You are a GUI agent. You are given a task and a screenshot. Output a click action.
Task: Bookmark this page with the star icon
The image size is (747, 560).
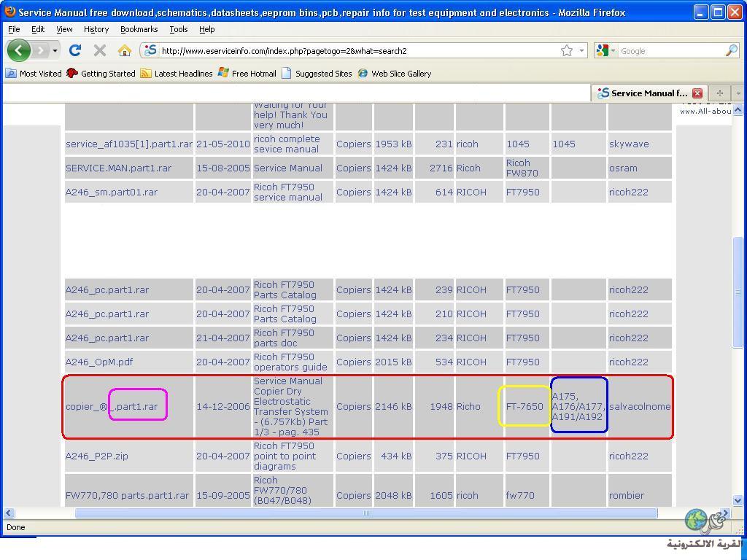tap(566, 50)
